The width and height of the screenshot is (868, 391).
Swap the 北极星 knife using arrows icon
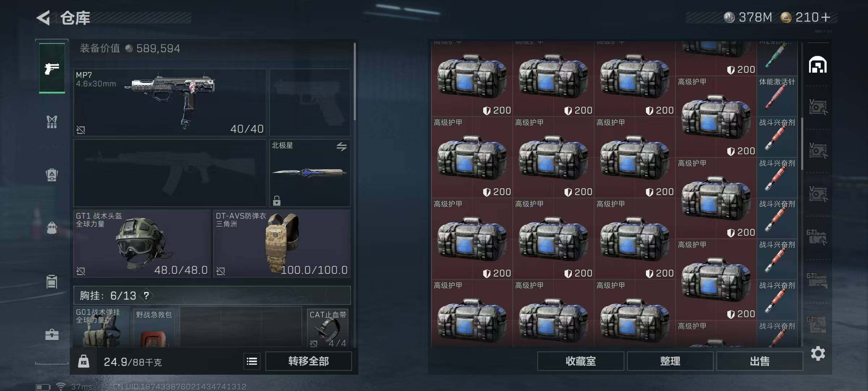pos(341,147)
